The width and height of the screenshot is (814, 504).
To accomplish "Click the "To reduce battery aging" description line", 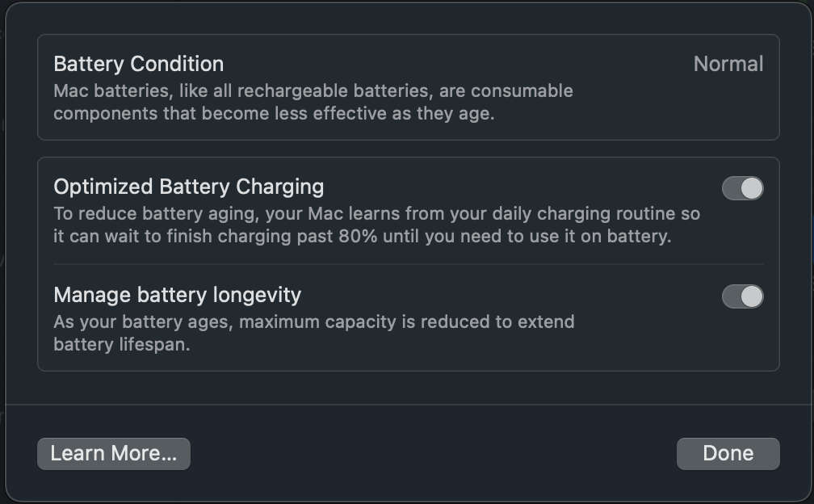I will tap(376, 214).
